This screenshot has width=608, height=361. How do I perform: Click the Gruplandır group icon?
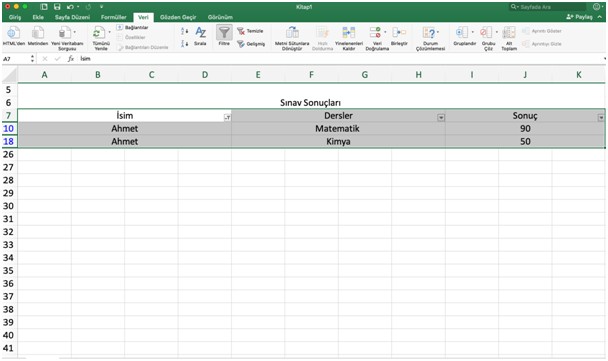pyautogui.click(x=461, y=33)
